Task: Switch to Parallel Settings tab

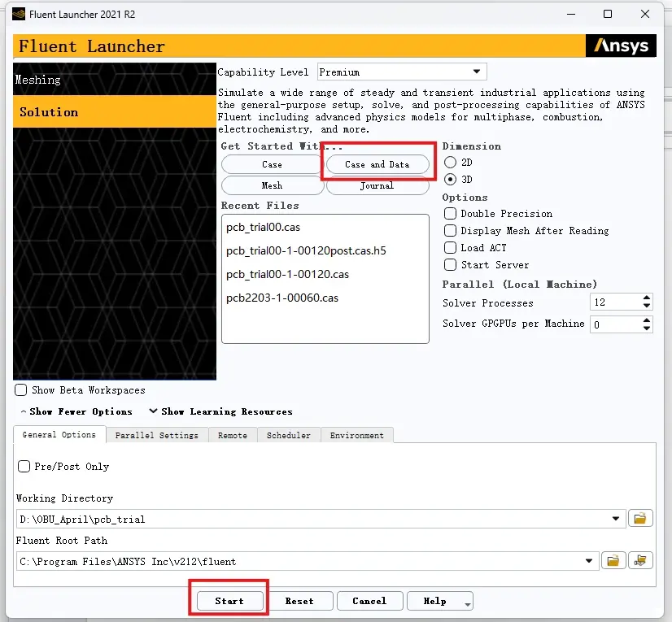Action: tap(157, 435)
